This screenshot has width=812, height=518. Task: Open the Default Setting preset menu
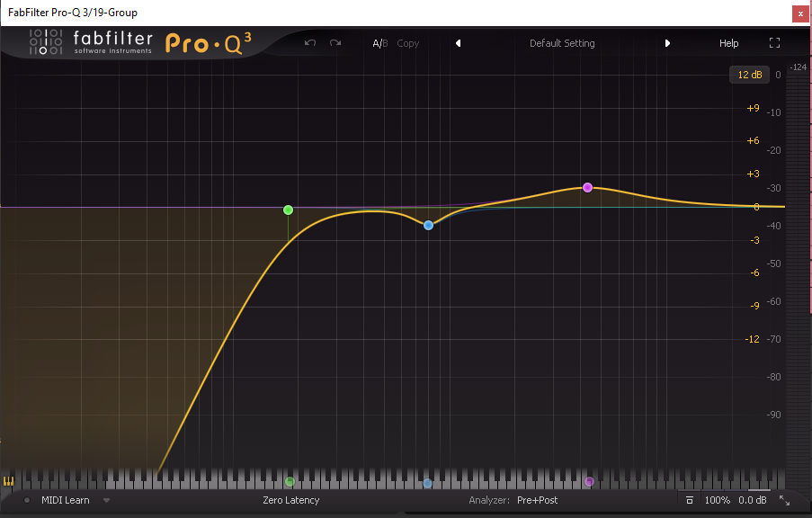(x=562, y=43)
